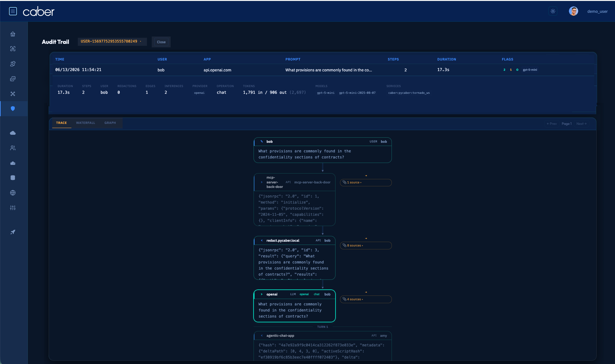Click the bob user prompt card header
This screenshot has height=364, width=615.
323,142
